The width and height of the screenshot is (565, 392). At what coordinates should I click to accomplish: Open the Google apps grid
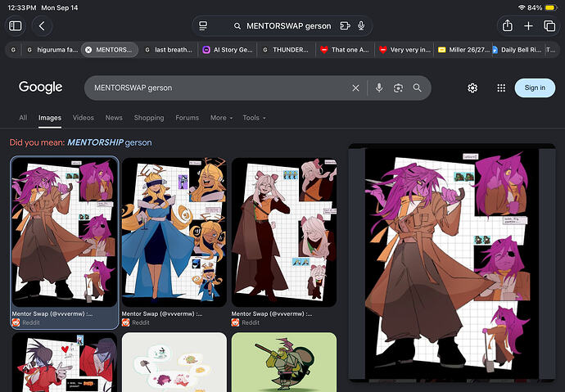point(501,88)
